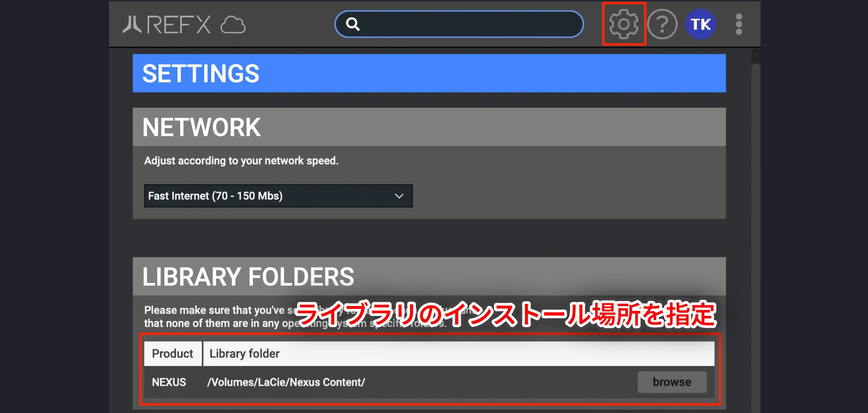Screen dimensions: 868x413
Task: Click the magnifier icon in search bar
Action: tap(353, 24)
